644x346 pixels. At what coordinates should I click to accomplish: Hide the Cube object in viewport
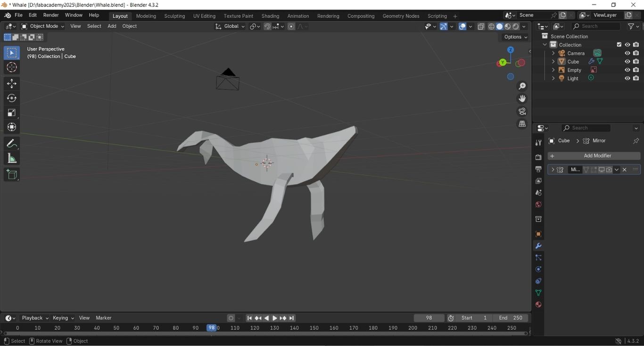(x=627, y=61)
